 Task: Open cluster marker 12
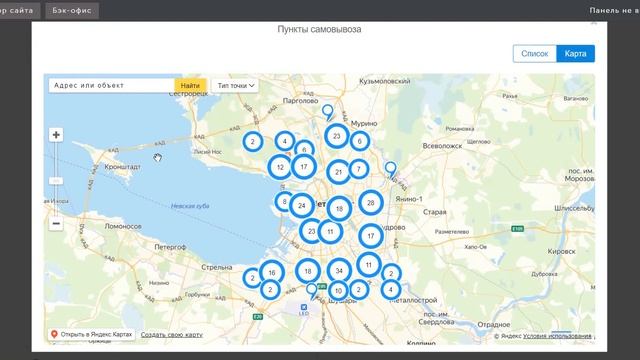coord(280,167)
